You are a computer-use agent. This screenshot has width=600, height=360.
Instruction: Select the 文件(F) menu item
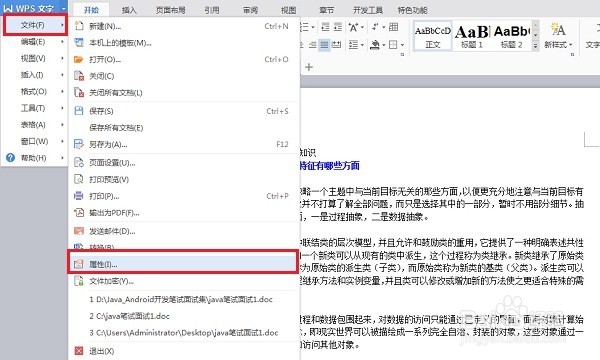[35, 25]
